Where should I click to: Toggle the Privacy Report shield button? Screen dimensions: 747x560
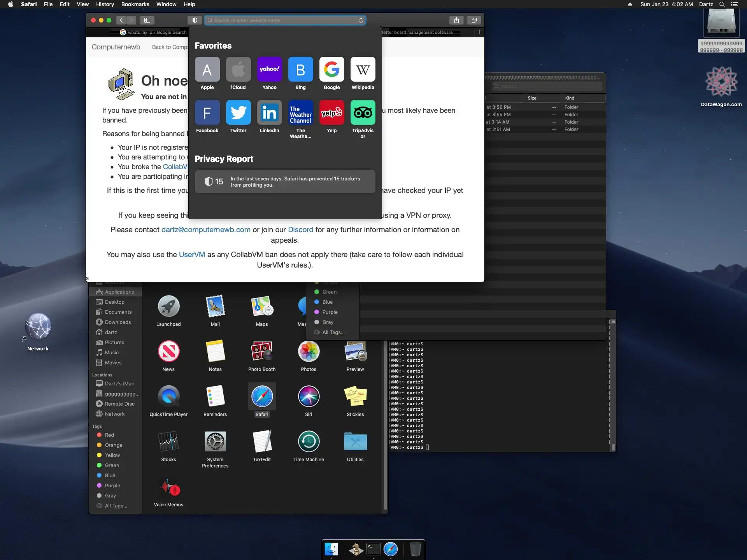pos(195,20)
